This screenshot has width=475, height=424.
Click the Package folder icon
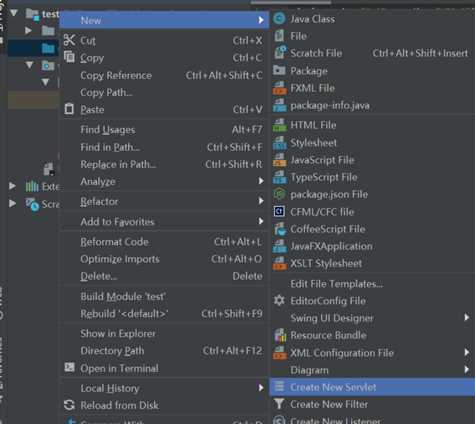279,70
